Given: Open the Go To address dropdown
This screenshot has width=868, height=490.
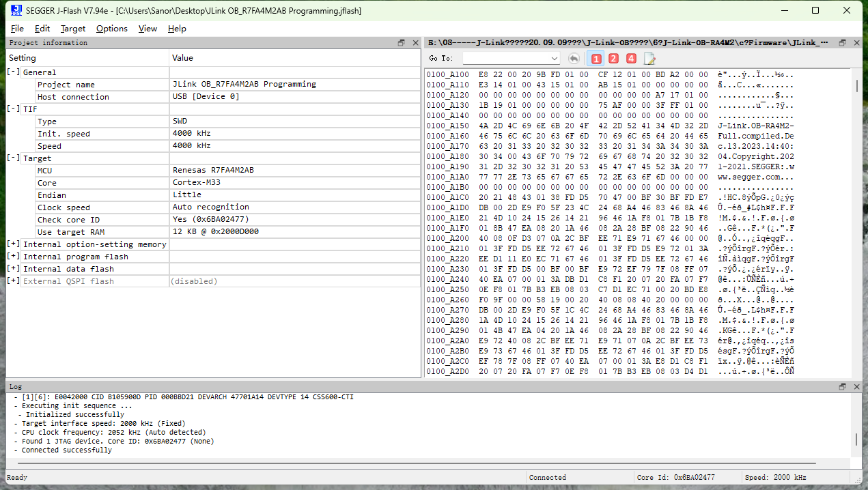Looking at the screenshot, I should (x=554, y=59).
